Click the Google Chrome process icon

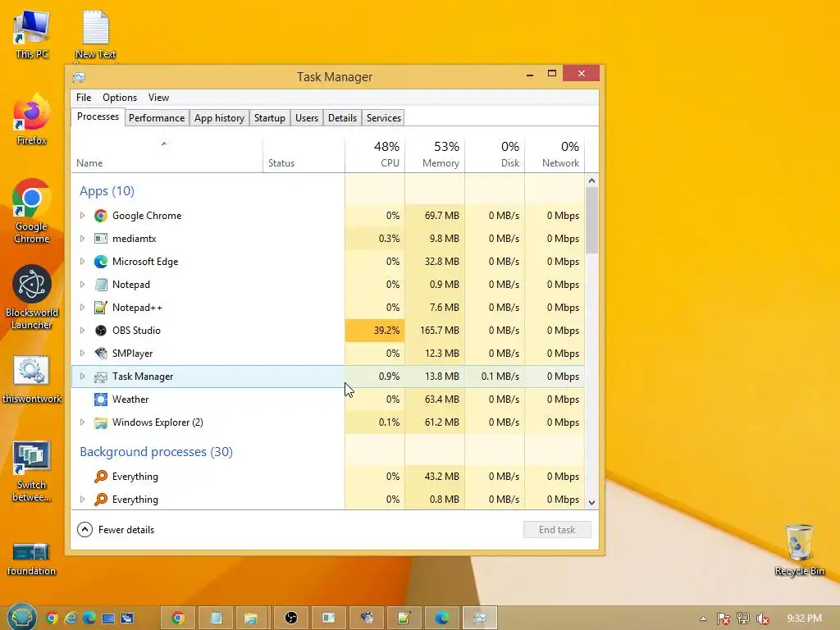tap(100, 216)
